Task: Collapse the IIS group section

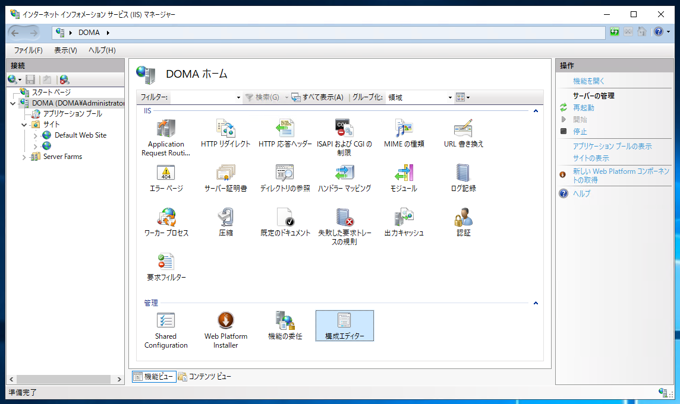Action: 536,111
